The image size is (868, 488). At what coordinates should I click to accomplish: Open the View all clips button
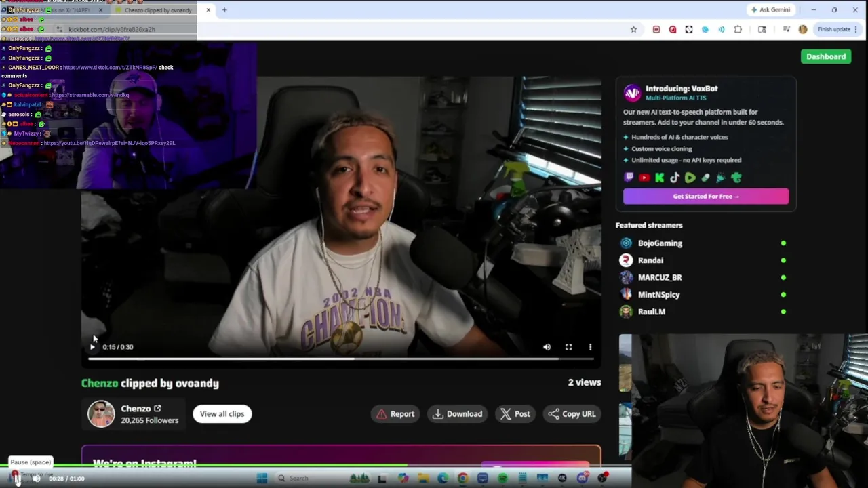[222, 413]
